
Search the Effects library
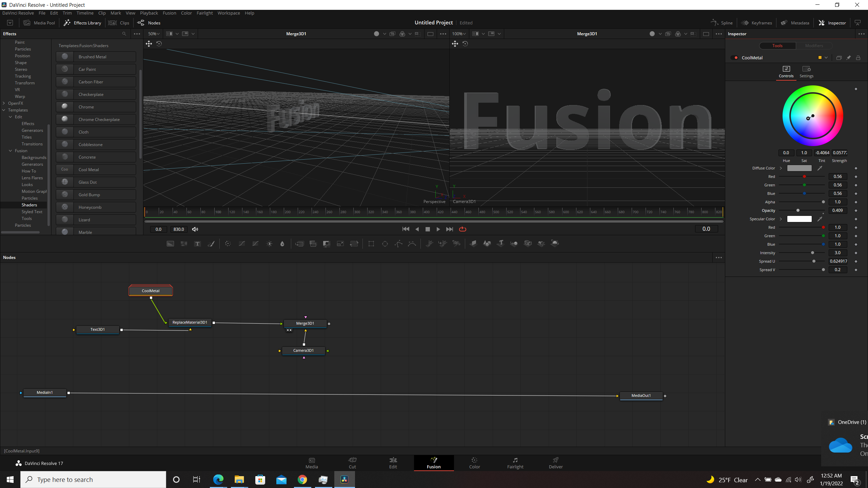(x=124, y=34)
